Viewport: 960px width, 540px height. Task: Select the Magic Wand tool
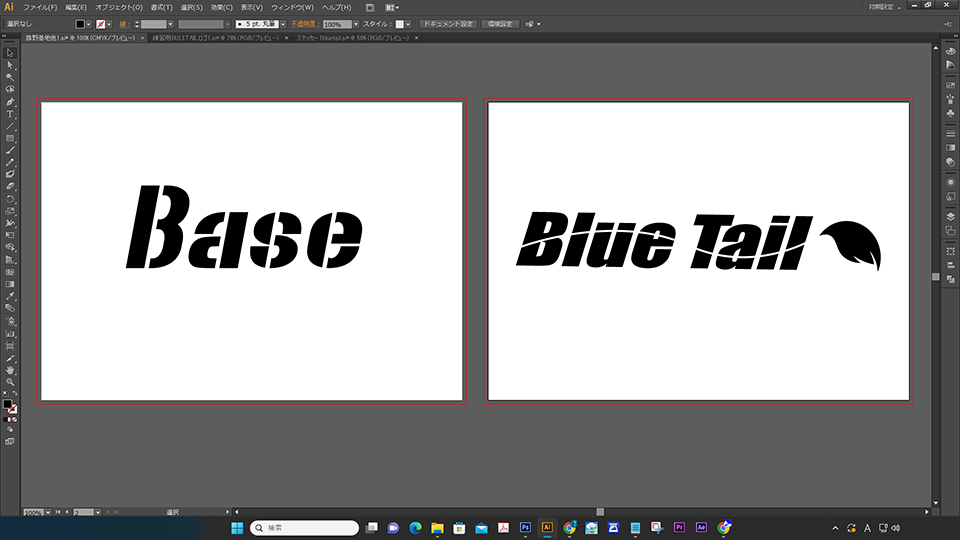coord(10,76)
